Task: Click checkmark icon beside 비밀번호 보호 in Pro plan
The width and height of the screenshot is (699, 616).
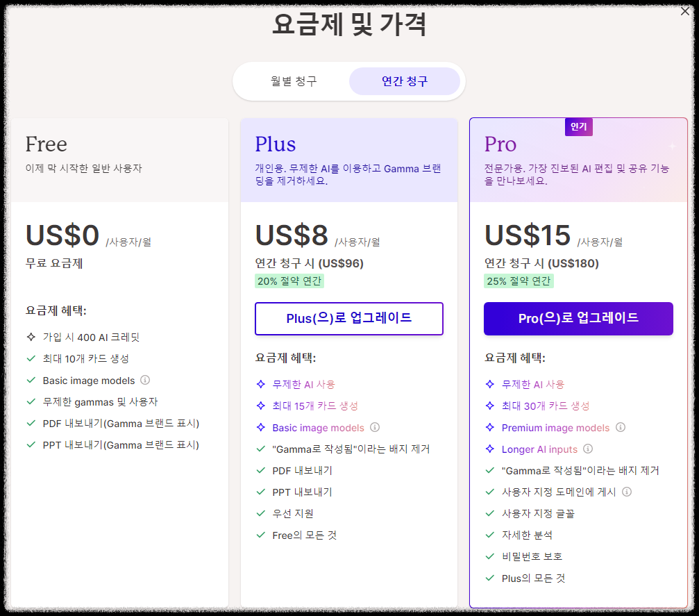Action: click(489, 556)
